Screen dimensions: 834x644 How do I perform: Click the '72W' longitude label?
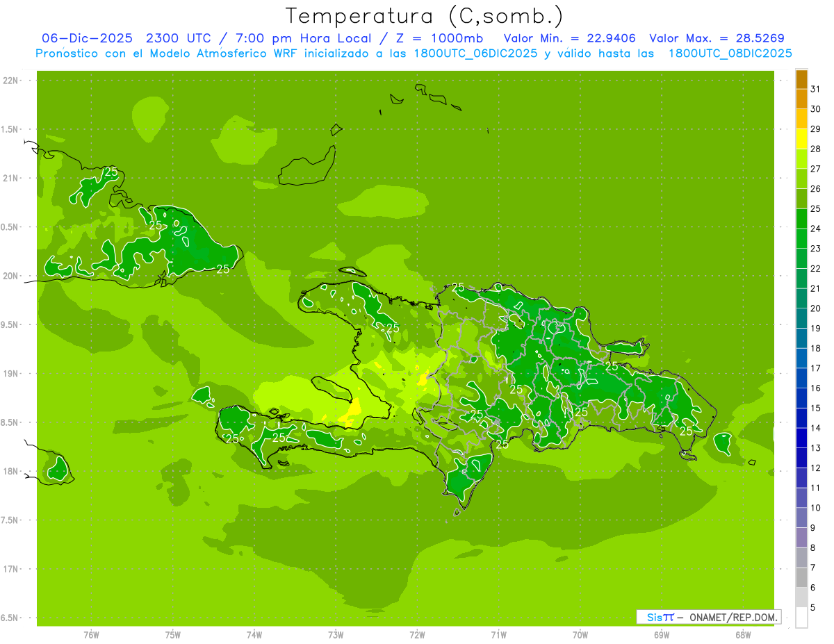coord(417,635)
